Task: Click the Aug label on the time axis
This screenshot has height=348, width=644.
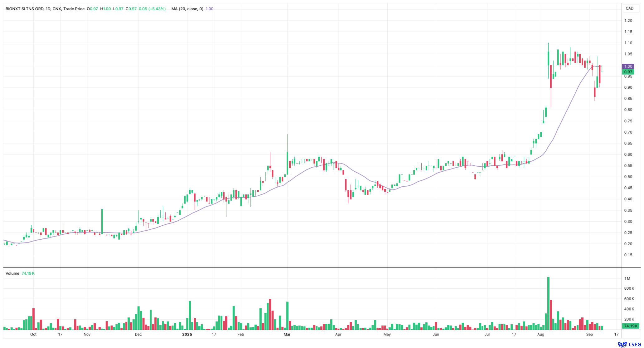Action: click(x=541, y=334)
